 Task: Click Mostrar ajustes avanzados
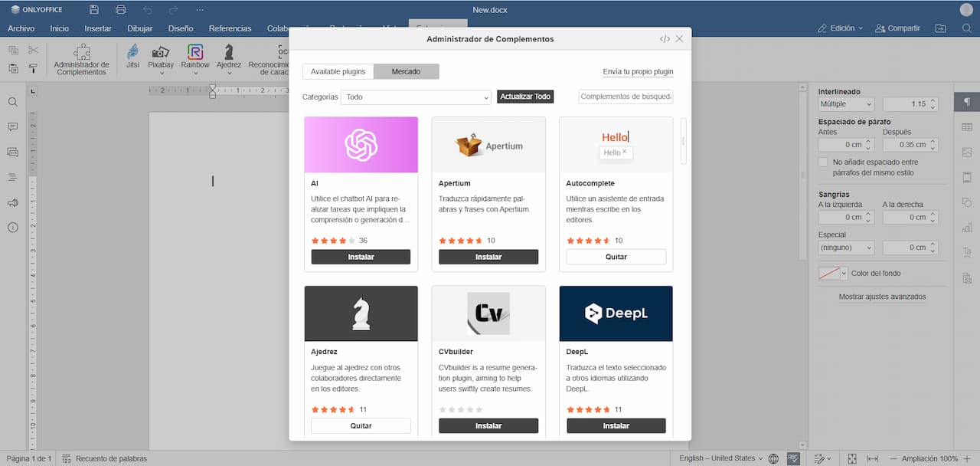coord(882,297)
